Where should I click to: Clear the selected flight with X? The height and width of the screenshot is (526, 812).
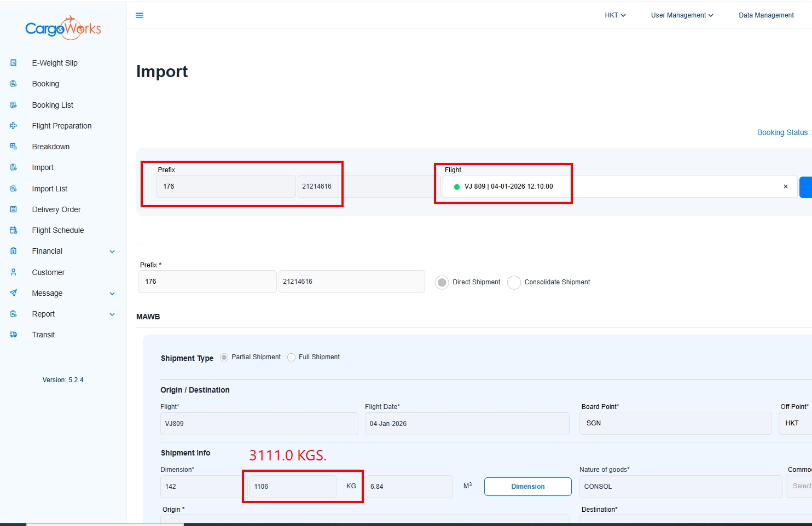[x=786, y=186]
